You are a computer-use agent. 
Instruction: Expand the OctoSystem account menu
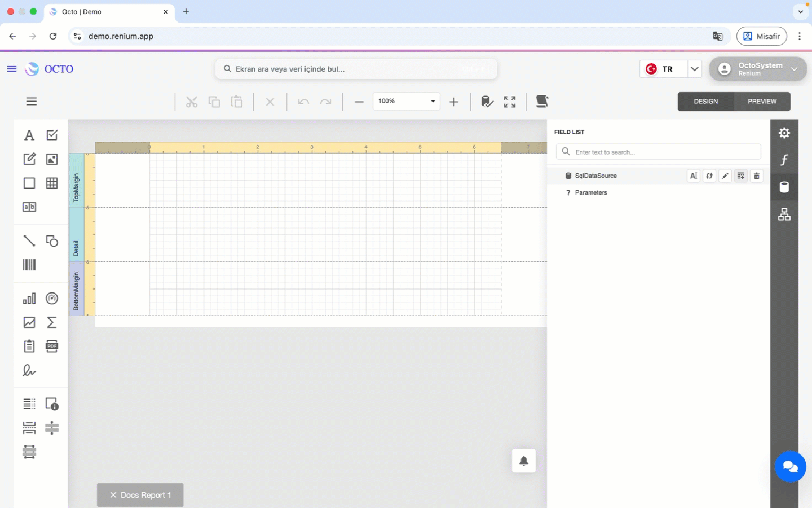[x=795, y=69]
